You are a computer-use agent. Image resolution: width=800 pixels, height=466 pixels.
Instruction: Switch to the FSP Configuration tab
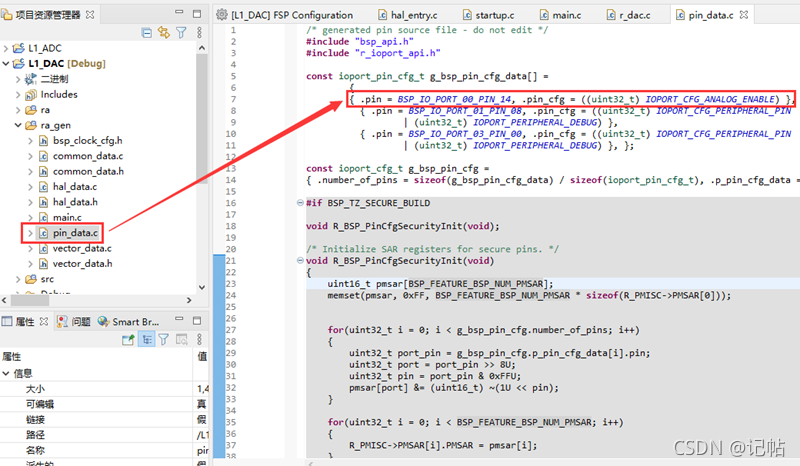pos(285,15)
